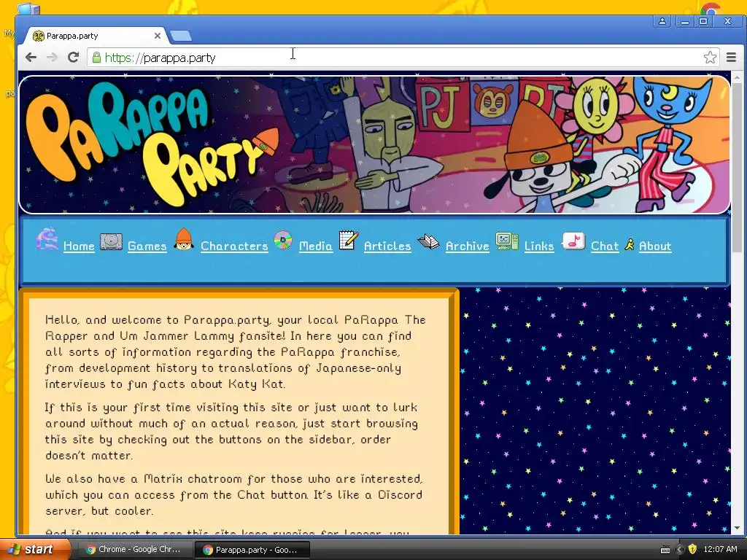Select 'Parappa.party - Goo...' taskbar item
The image size is (747, 560).
coord(252,550)
